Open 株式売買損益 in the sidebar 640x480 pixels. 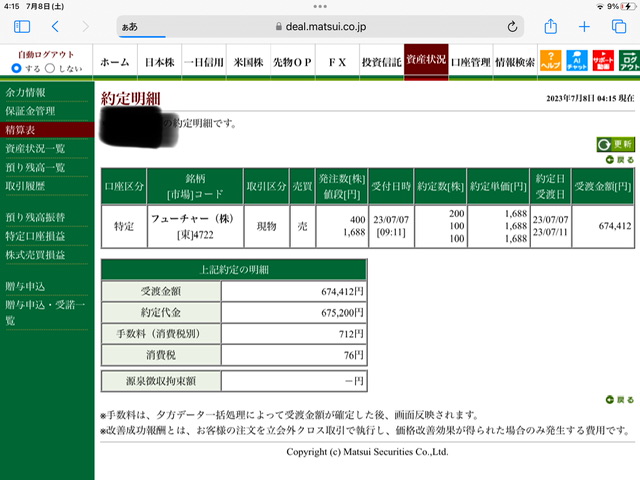coord(35,255)
